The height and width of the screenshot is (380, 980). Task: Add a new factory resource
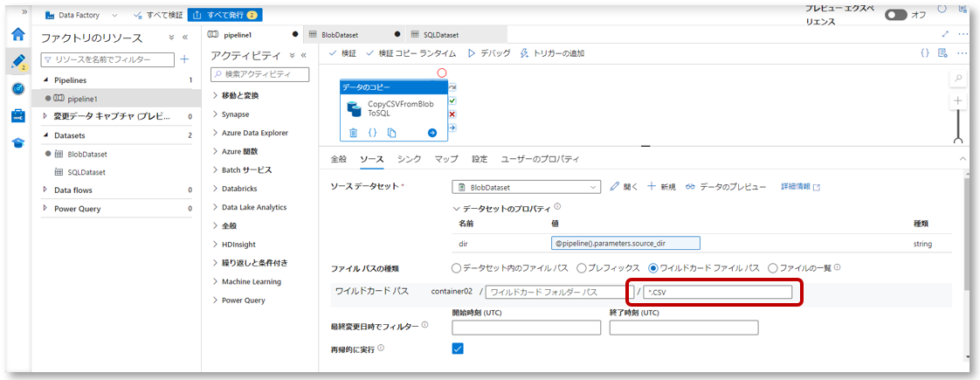coord(184,59)
